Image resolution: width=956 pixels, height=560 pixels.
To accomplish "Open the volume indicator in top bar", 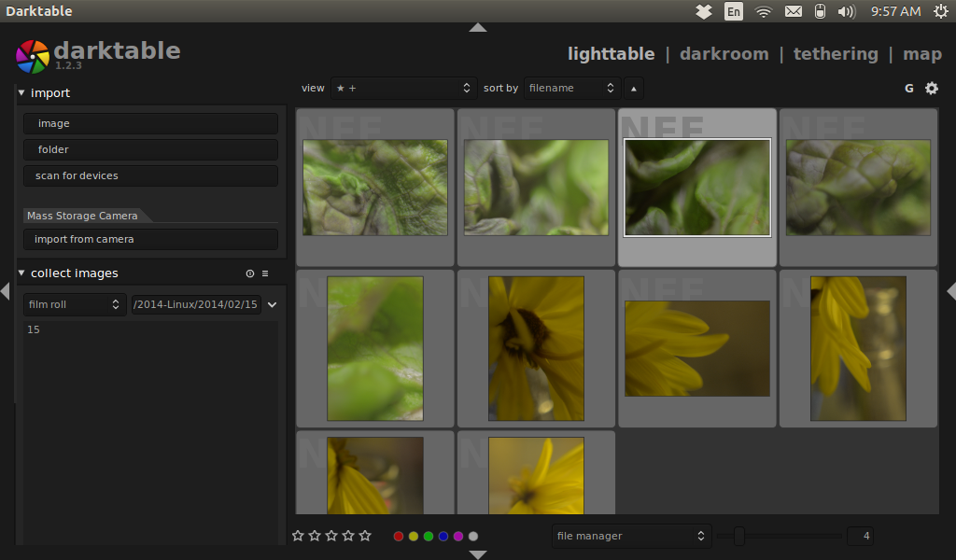I will click(847, 11).
